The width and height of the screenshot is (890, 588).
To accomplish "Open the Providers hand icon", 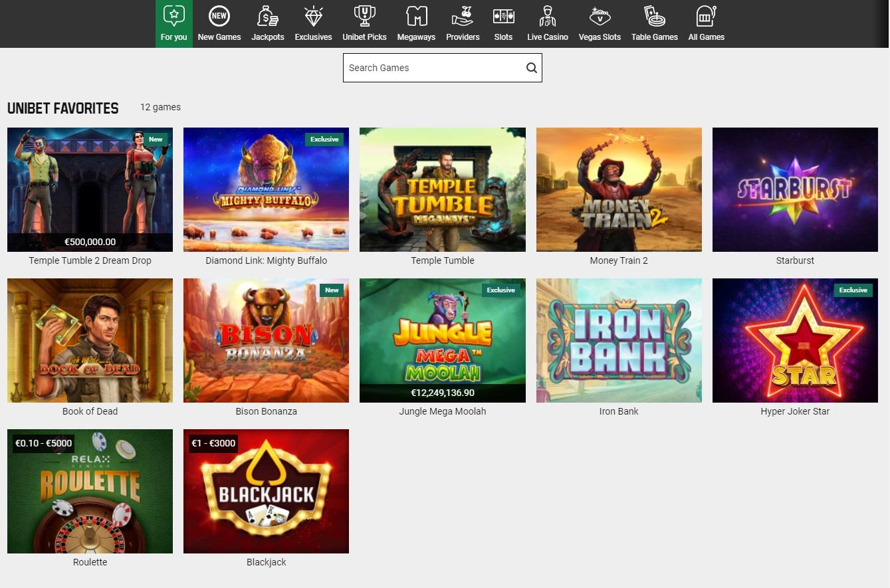I will [x=463, y=15].
